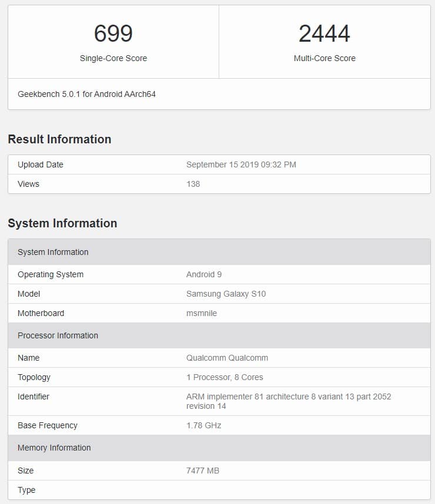Image resolution: width=435 pixels, height=504 pixels.
Task: Click the bold System Information section heading
Action: [x=62, y=223]
